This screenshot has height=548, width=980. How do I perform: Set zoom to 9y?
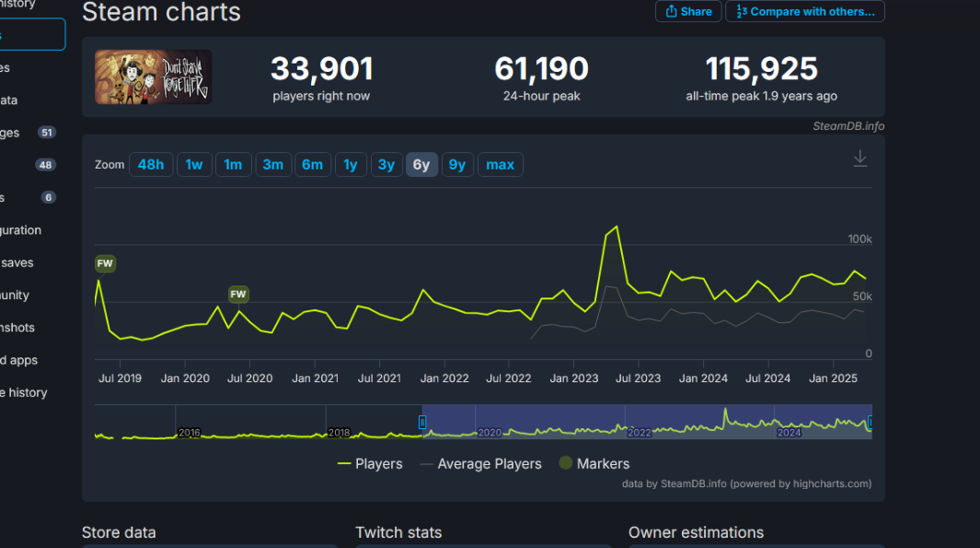point(457,165)
